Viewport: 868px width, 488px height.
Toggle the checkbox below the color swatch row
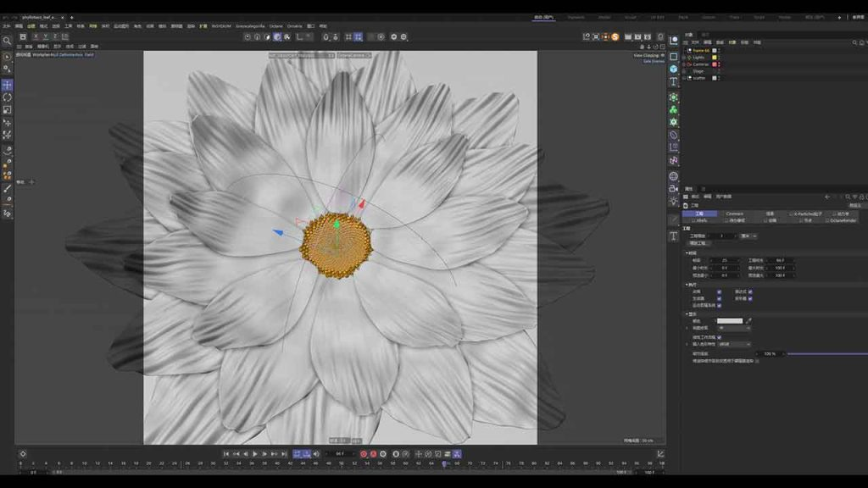point(719,337)
